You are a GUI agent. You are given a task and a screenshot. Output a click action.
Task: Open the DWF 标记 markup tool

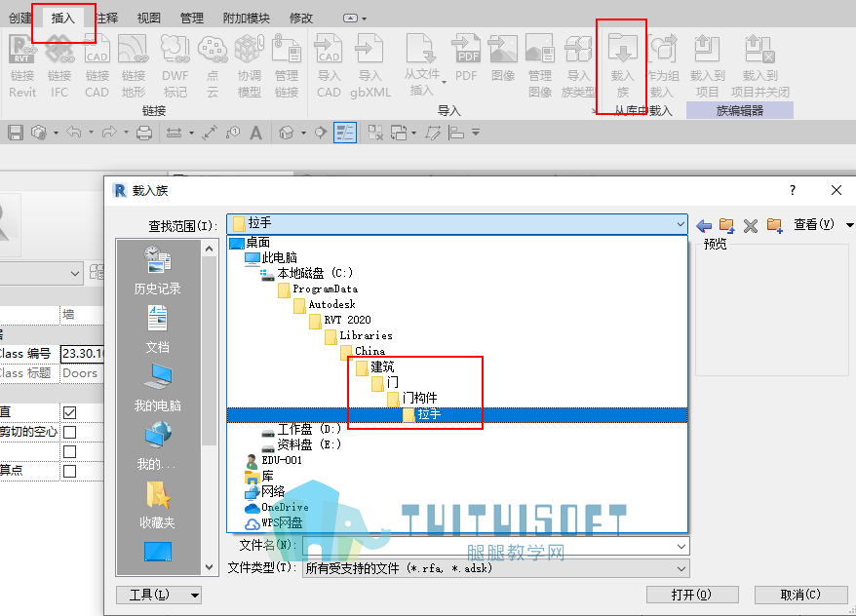tap(175, 65)
